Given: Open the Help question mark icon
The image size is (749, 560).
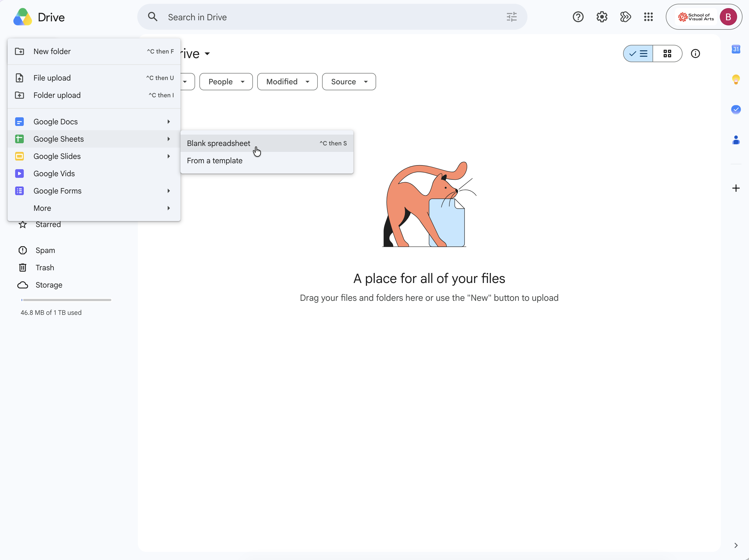Looking at the screenshot, I should coord(578,17).
